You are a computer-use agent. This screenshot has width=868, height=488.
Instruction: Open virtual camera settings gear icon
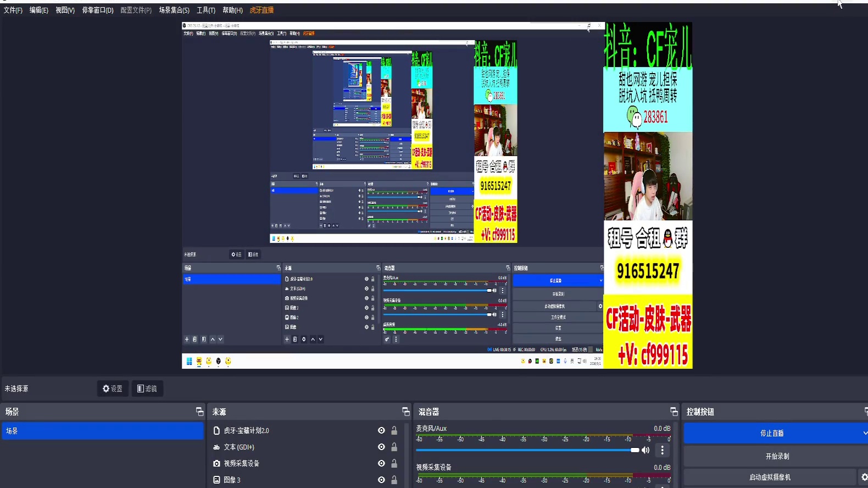coord(864,478)
